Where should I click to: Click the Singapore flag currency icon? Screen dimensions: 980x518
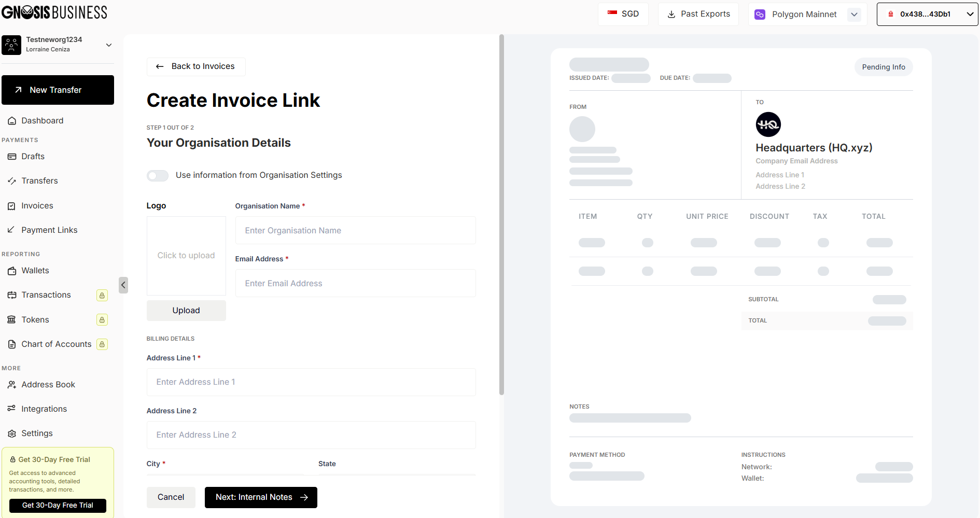point(612,14)
